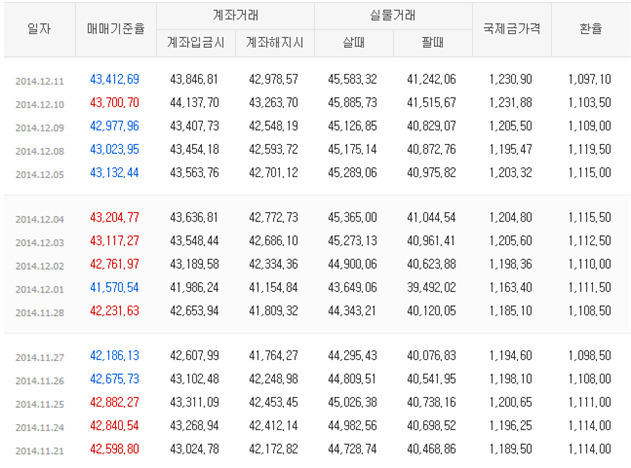631x468 pixels.
Task: Click the 실물거래 group header
Action: (x=393, y=15)
